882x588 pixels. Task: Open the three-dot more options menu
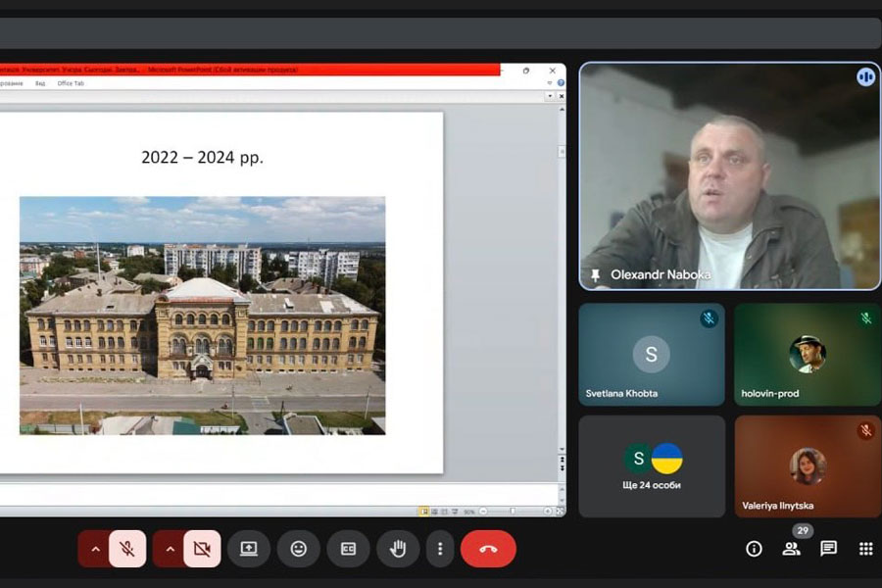click(x=440, y=549)
